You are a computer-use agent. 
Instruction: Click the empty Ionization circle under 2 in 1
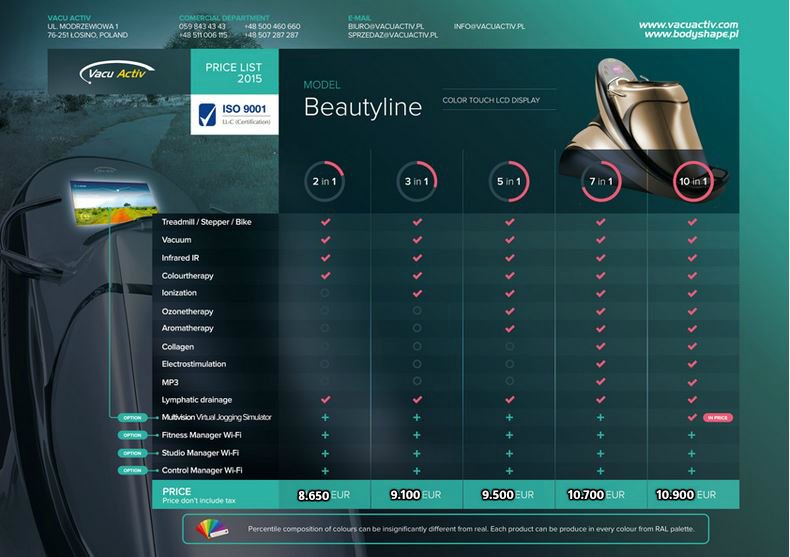point(325,293)
